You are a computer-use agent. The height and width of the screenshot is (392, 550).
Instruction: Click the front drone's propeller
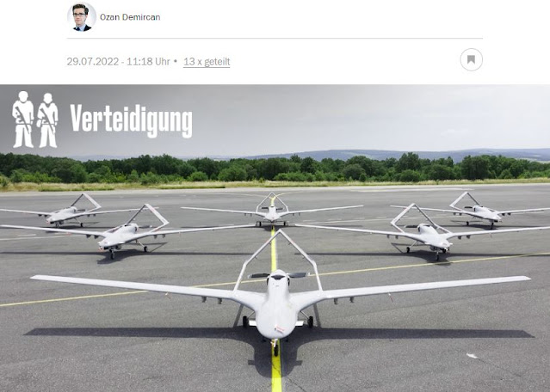pos(279,276)
